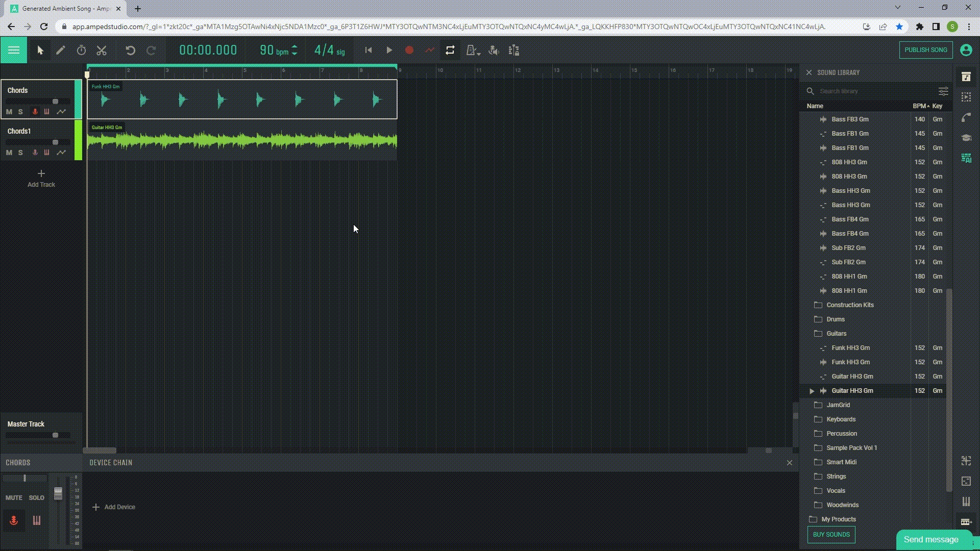Expand the Drums folder

click(836, 319)
